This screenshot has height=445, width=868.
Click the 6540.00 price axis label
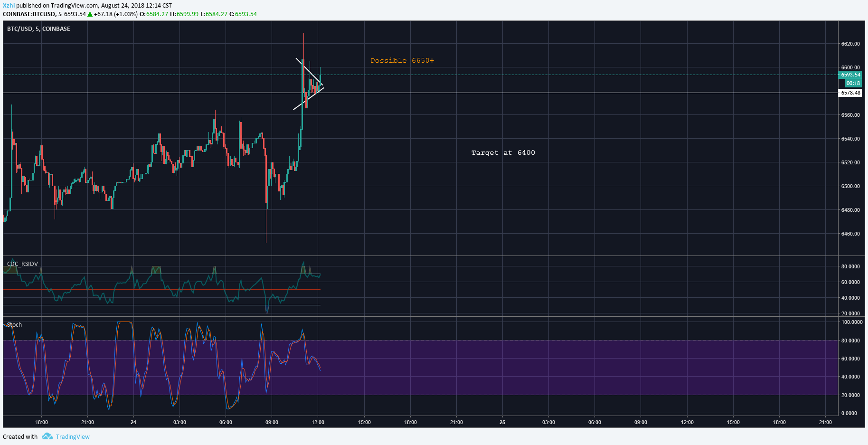850,139
